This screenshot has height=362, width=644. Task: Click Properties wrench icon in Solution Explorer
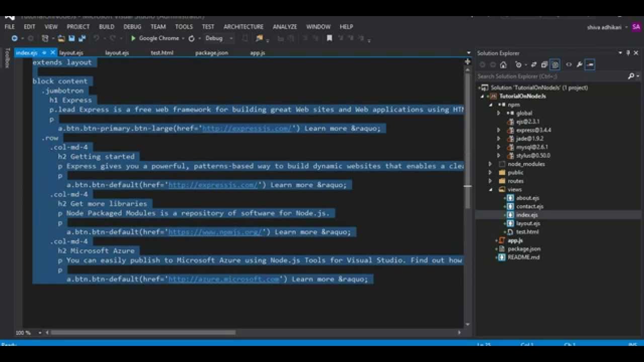pyautogui.click(x=579, y=64)
